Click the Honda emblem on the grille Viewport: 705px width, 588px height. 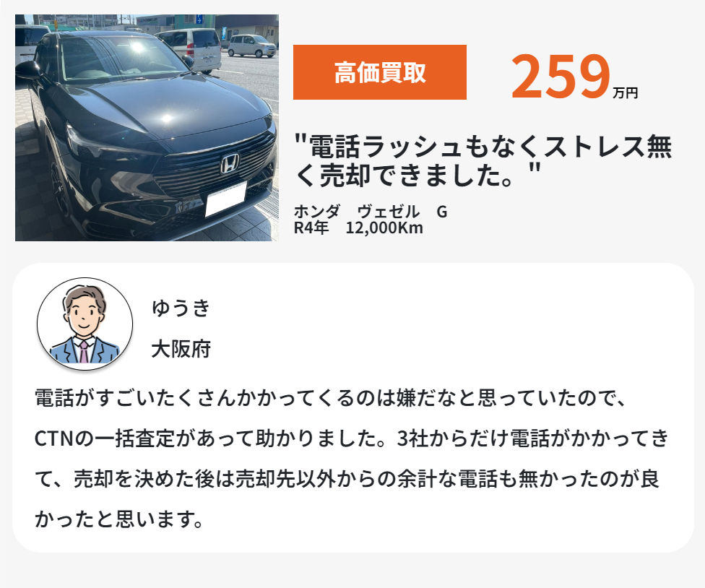tap(230, 164)
